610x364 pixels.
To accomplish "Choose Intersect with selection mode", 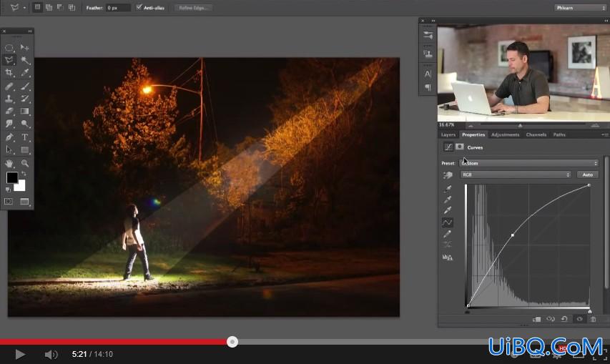I will click(72, 7).
